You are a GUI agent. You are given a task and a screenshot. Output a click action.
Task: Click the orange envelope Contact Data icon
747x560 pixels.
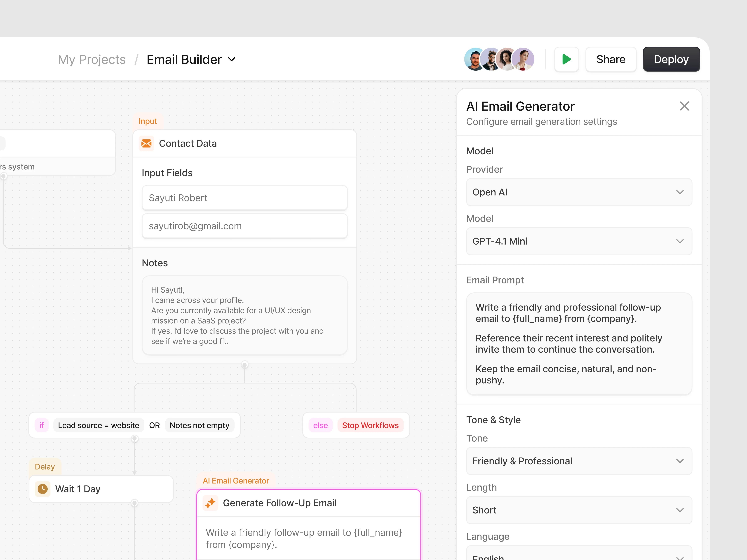[146, 143]
